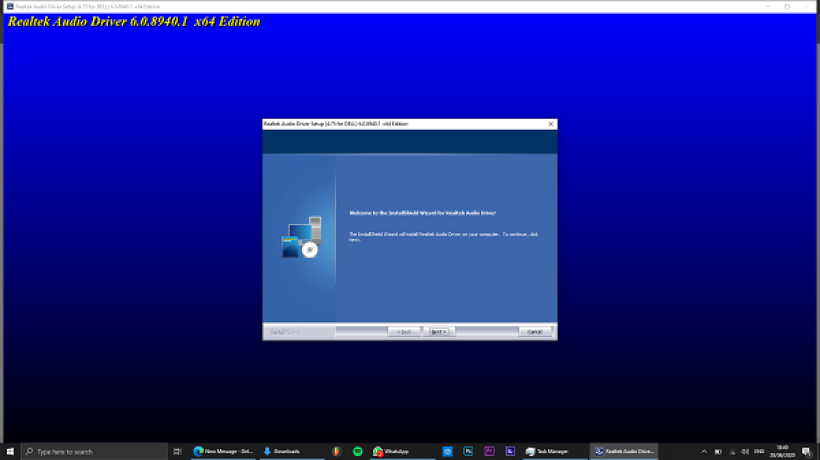820x460 pixels.
Task: Open Photoshop from the taskbar
Action: pyautogui.click(x=468, y=451)
